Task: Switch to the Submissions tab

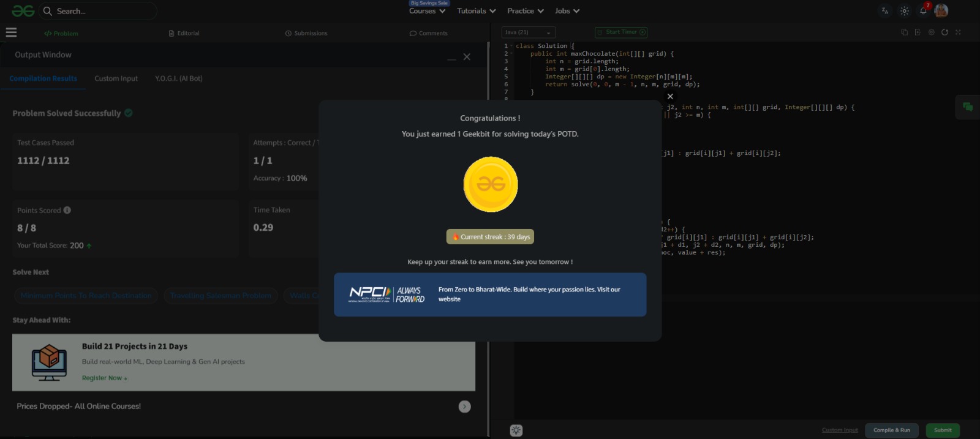Action: [x=306, y=33]
